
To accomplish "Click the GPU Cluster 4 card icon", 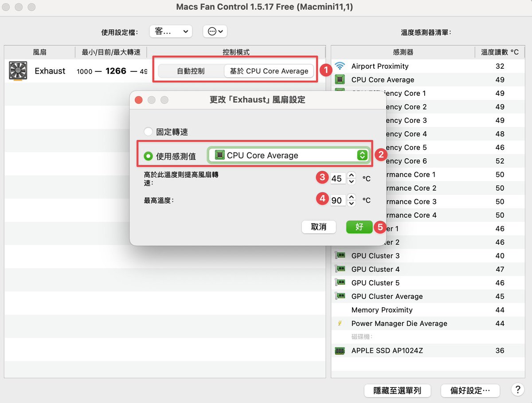I will [340, 269].
